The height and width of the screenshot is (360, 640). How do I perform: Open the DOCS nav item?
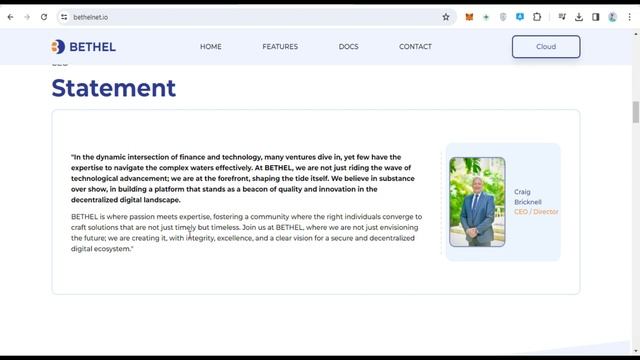(x=349, y=47)
